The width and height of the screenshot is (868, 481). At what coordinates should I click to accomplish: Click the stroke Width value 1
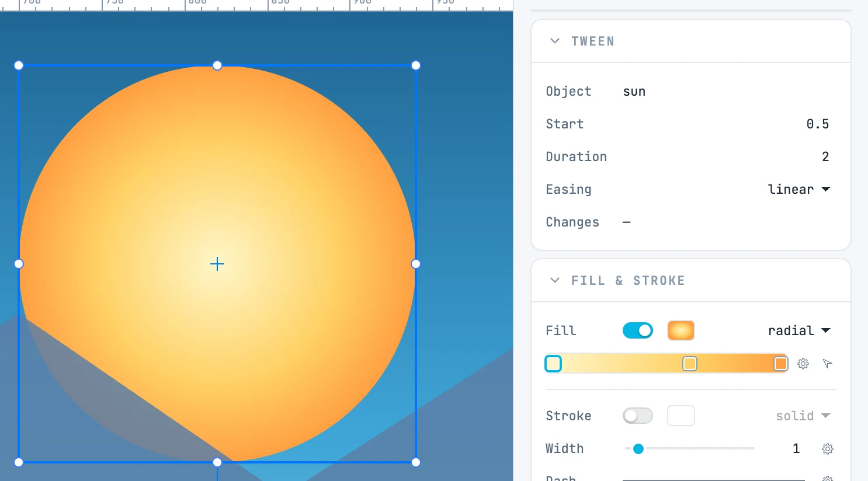[796, 448]
